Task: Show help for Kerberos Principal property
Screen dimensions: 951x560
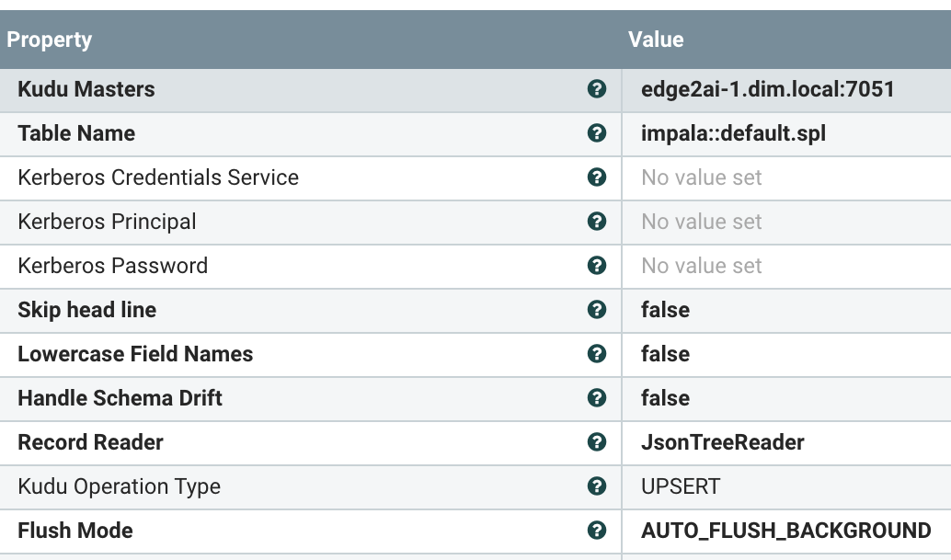Action: click(597, 222)
